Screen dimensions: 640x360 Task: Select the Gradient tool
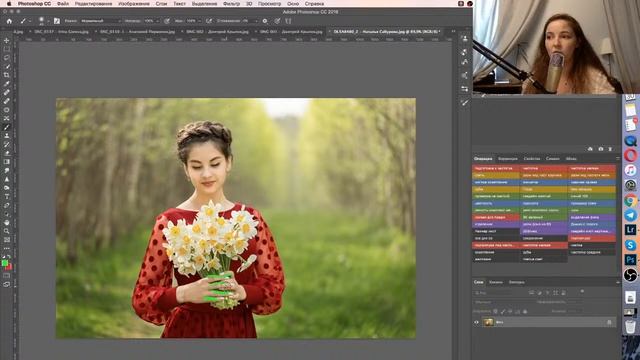(x=7, y=162)
